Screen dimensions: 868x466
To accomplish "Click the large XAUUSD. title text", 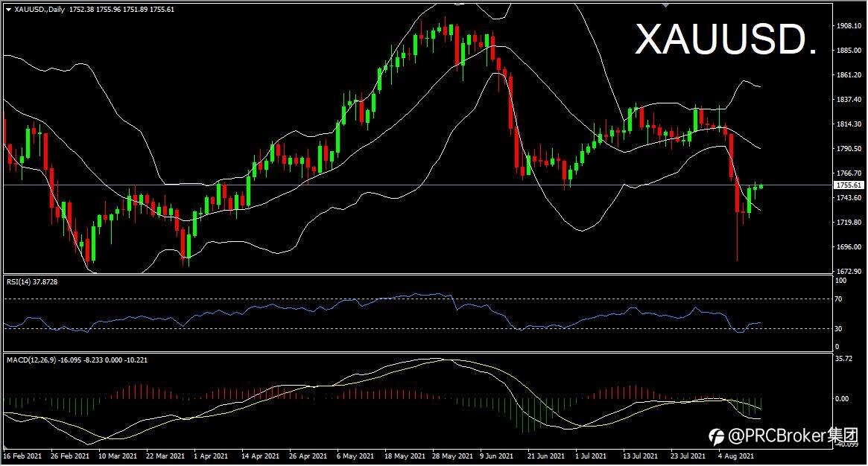I will pos(726,39).
